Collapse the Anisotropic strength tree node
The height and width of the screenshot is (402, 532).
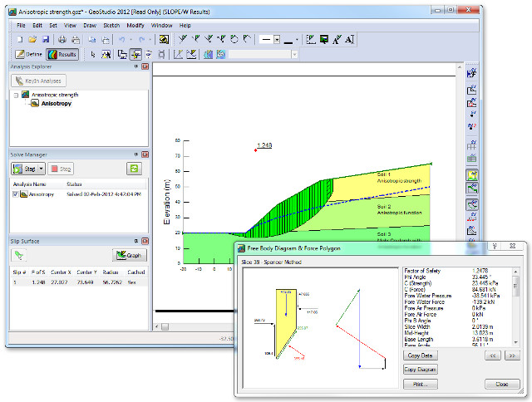tap(16, 95)
